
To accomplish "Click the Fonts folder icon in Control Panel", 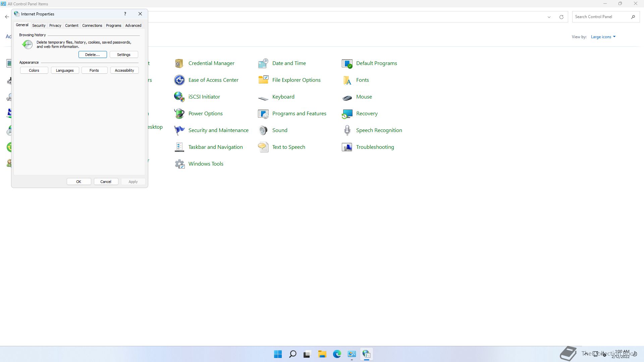I will 347,80.
